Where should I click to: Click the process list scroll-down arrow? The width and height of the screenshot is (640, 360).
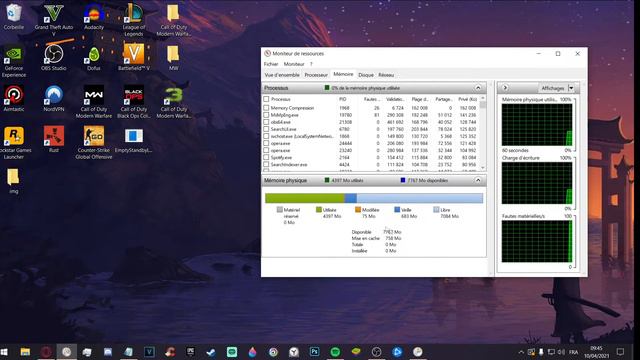483,168
